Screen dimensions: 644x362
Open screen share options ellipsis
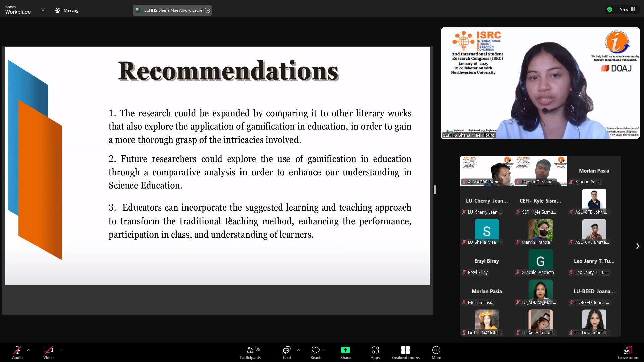tap(207, 10)
